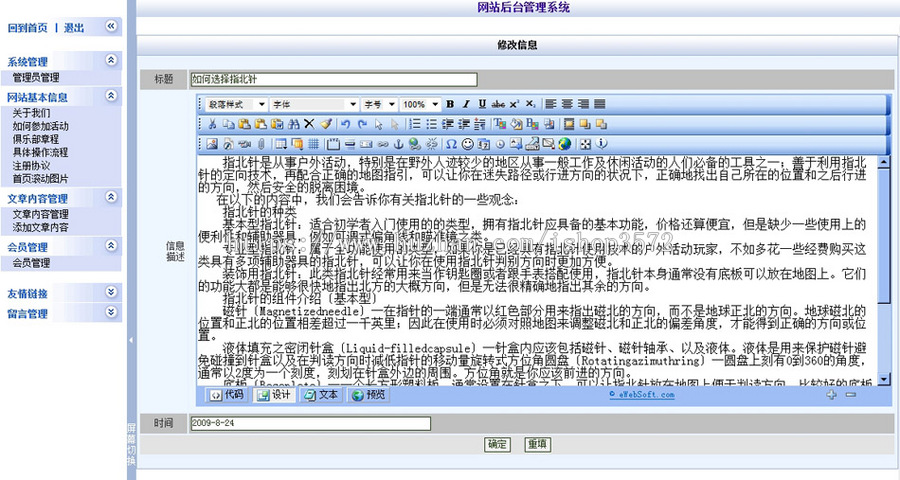The height and width of the screenshot is (480, 900).
Task: Insert a hyperlink with chain icon
Action: (x=382, y=144)
